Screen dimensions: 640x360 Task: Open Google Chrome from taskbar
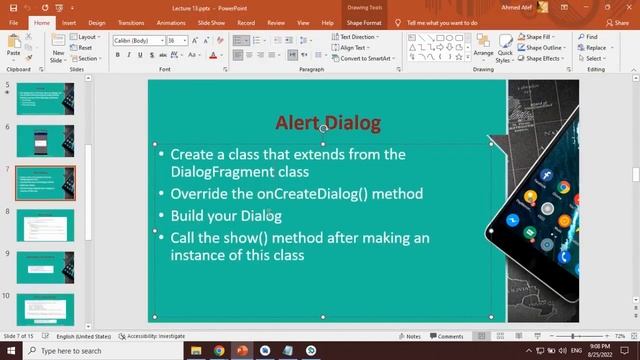click(219, 351)
